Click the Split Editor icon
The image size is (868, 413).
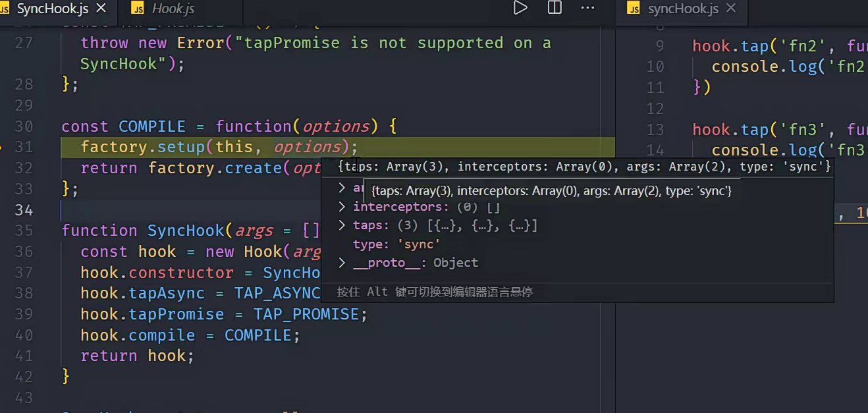pyautogui.click(x=555, y=8)
